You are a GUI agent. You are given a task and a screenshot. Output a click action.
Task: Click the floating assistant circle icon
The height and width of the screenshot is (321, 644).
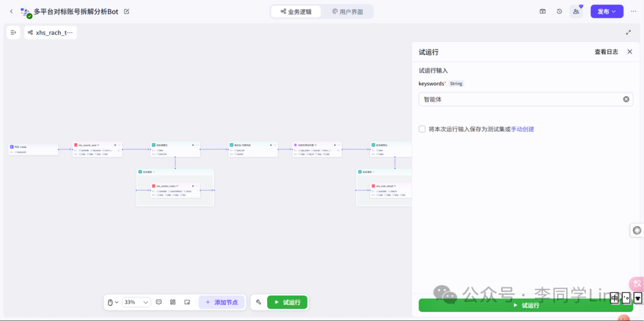637,230
